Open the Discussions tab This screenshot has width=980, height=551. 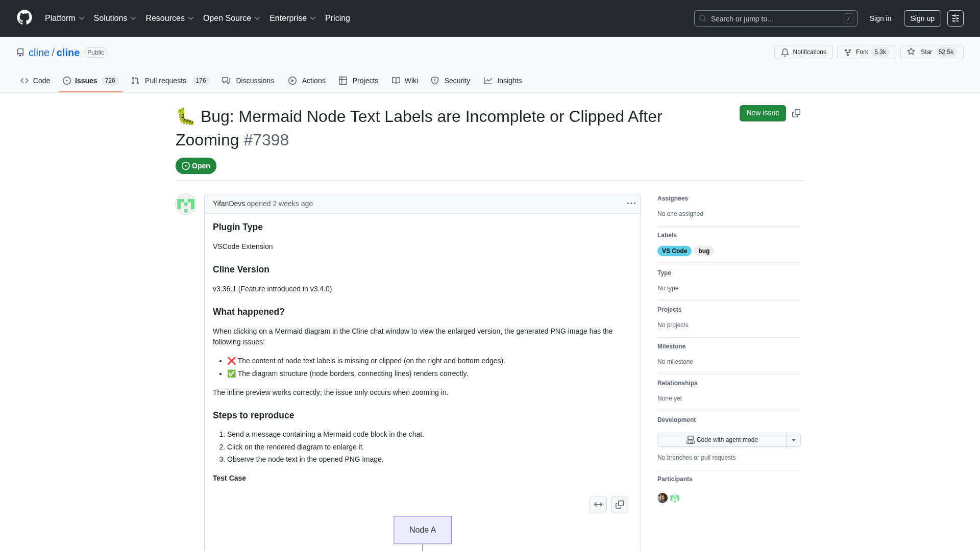[x=248, y=81]
